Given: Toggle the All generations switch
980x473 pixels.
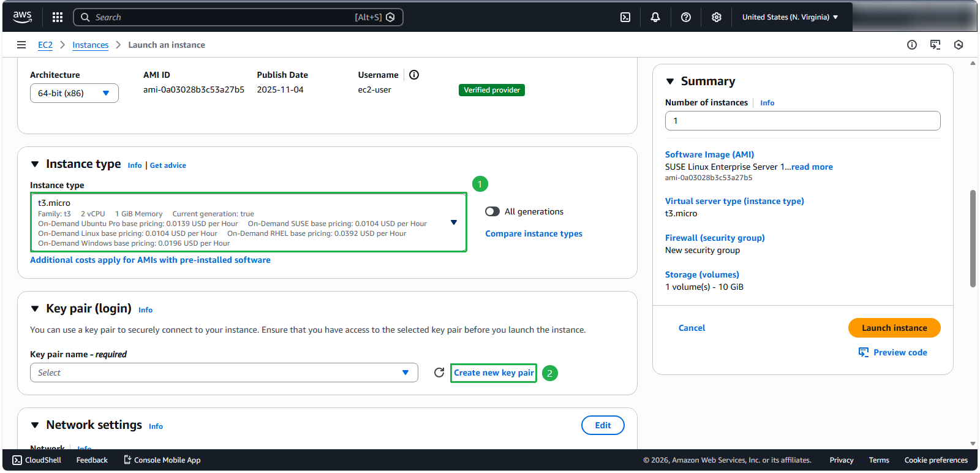Looking at the screenshot, I should click(x=492, y=211).
